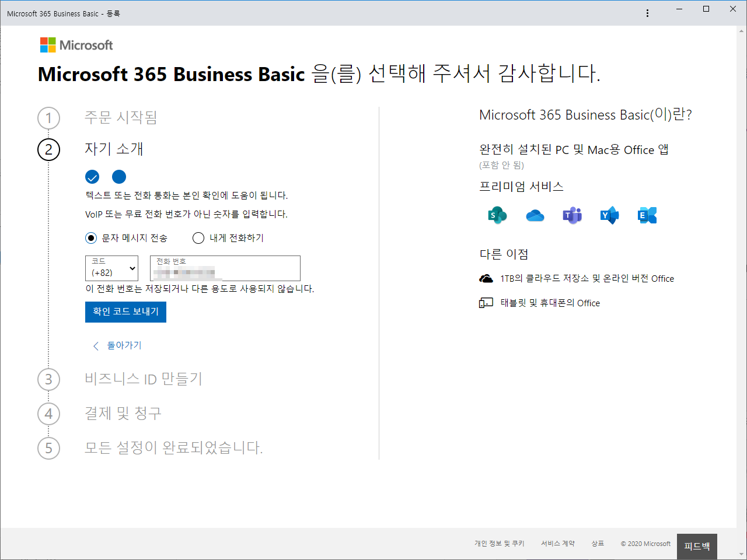The height and width of the screenshot is (560, 747).
Task: Click the 주문 시작됨 step heading
Action: 121,117
